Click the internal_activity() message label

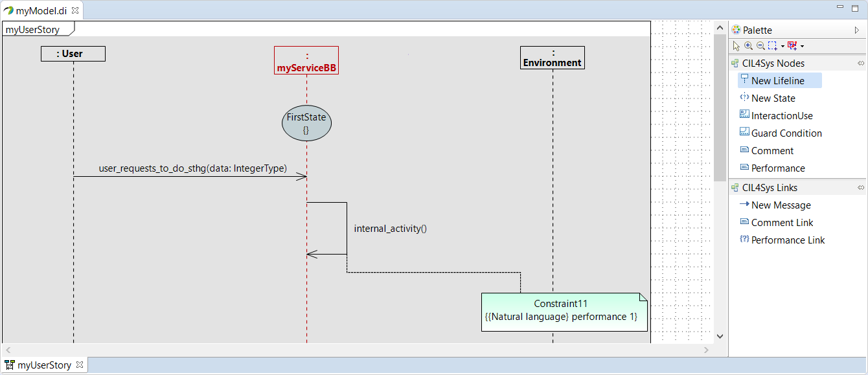coord(391,229)
